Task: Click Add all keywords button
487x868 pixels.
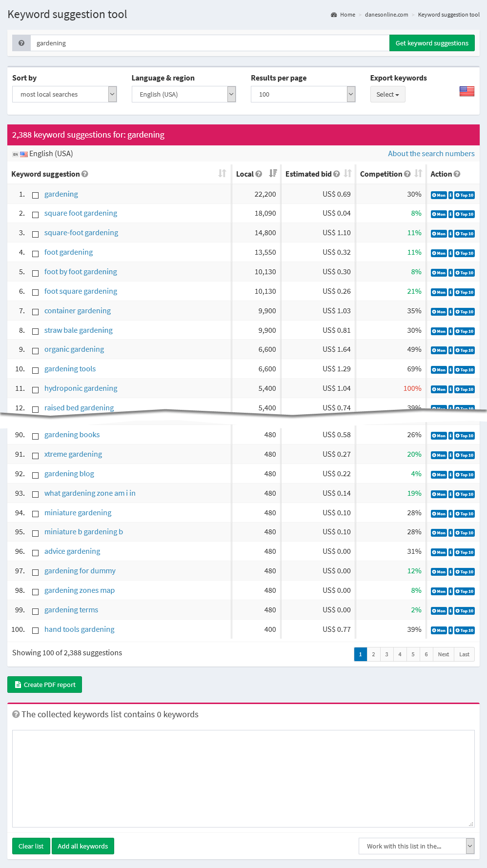Action: click(83, 846)
